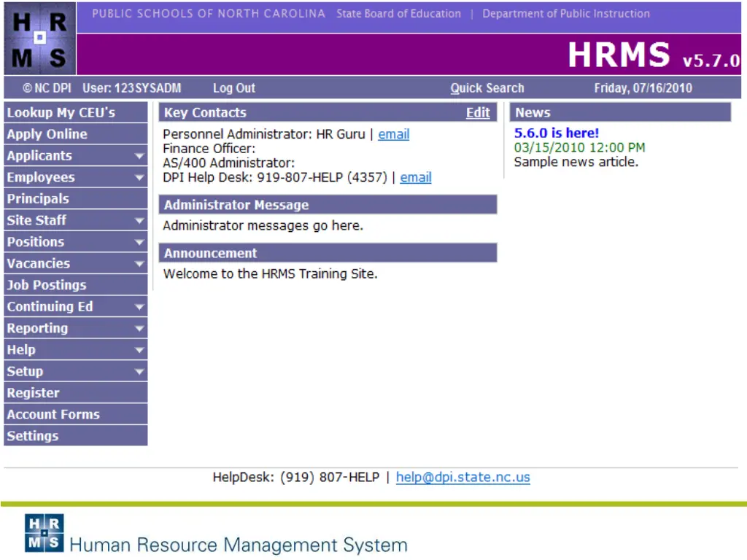
Task: Click the HRMS logo in header
Action: tap(39, 39)
